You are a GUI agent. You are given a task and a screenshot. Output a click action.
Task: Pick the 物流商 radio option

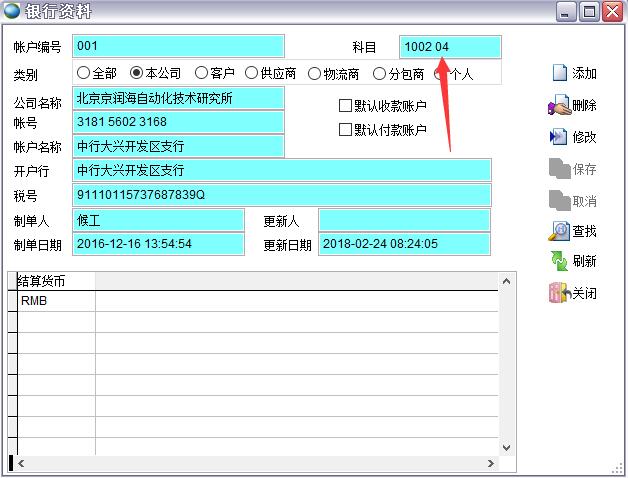[315, 73]
